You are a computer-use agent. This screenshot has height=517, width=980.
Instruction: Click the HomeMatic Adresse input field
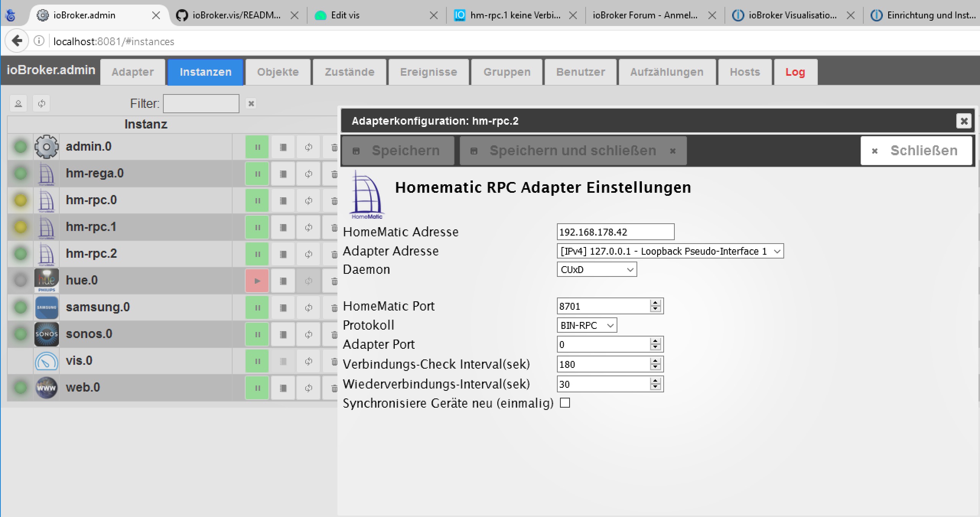pyautogui.click(x=615, y=232)
